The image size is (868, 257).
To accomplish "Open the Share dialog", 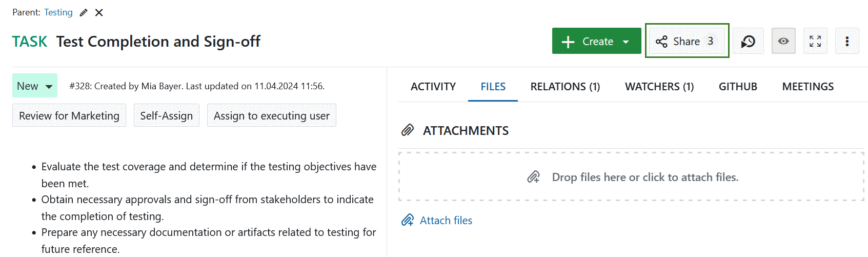I will pos(687,41).
